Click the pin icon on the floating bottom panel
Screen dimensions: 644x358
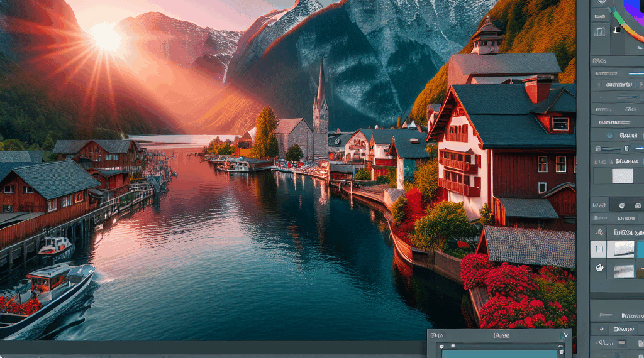click(565, 335)
